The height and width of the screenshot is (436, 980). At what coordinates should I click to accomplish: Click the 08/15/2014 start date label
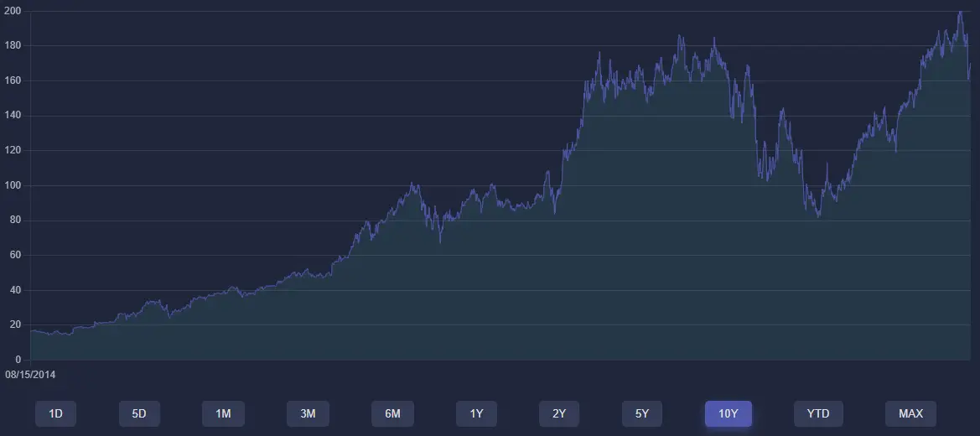pos(31,375)
